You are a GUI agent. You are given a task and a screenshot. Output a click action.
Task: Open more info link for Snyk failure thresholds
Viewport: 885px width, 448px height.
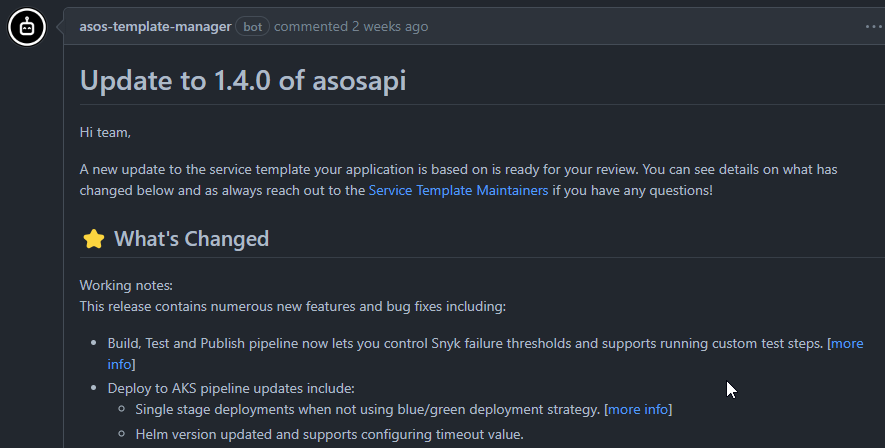[847, 344]
